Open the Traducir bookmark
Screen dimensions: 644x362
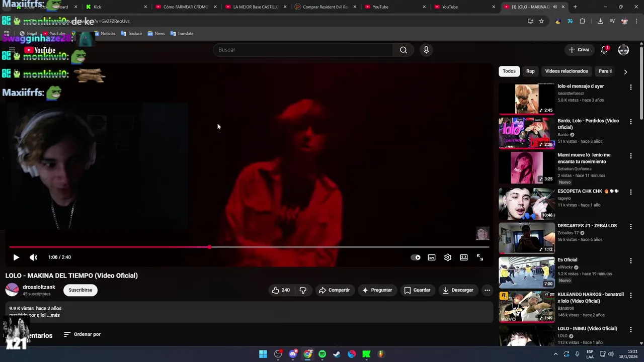131,34
